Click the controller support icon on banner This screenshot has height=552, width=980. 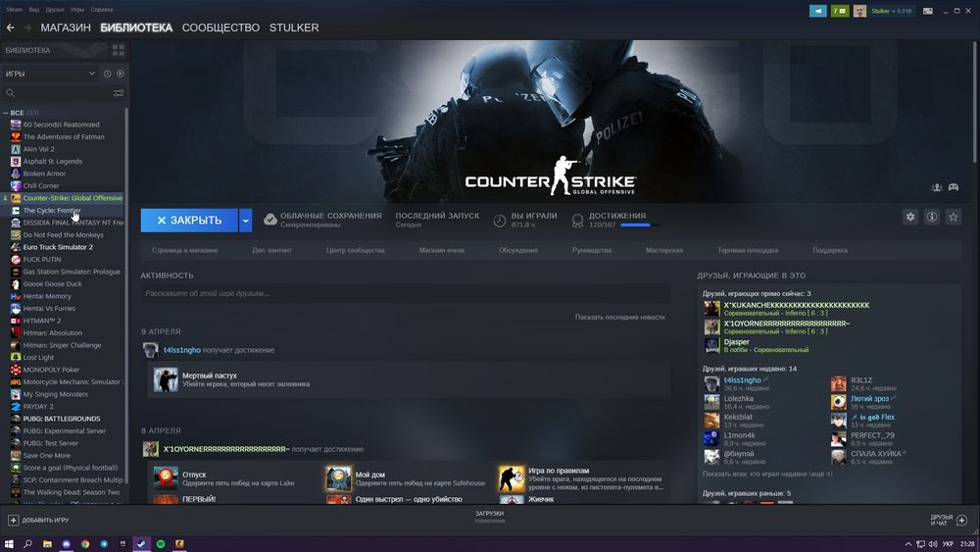[954, 187]
